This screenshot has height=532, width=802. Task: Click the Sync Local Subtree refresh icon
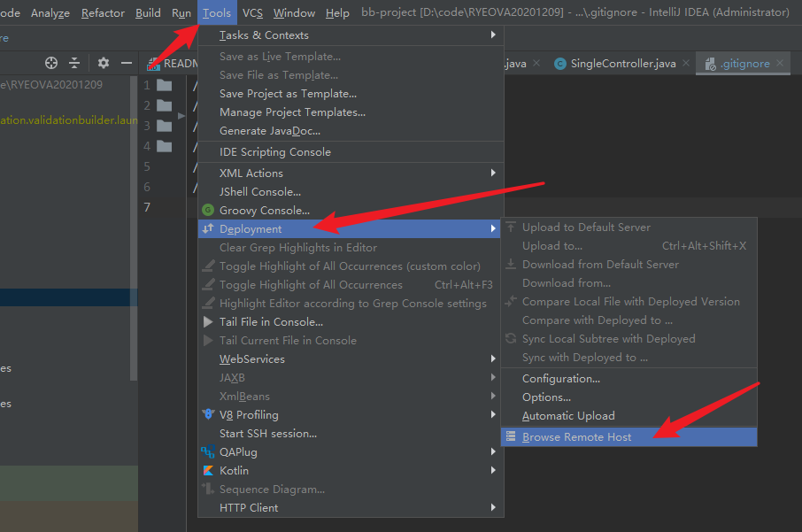pos(511,338)
